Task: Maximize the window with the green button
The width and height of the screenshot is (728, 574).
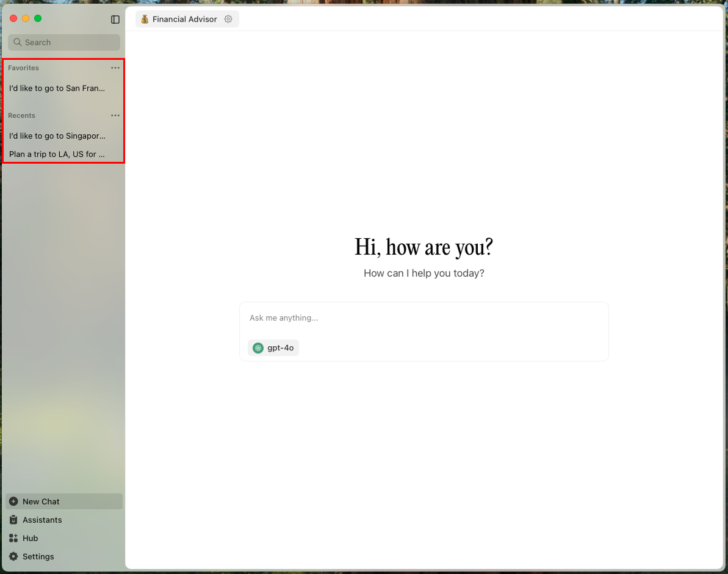Action: click(38, 18)
